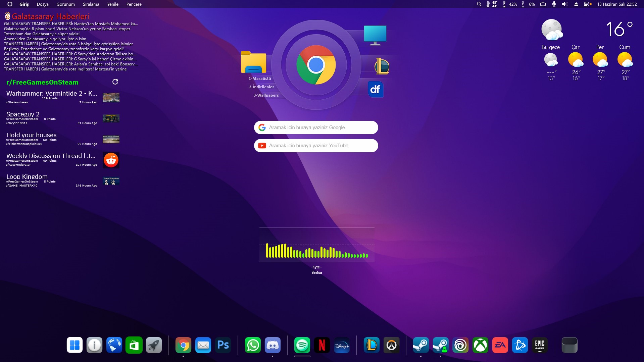Open news line 'Arsenal'den Galatasaray''a geliyor! İşte o isim'

click(45, 39)
